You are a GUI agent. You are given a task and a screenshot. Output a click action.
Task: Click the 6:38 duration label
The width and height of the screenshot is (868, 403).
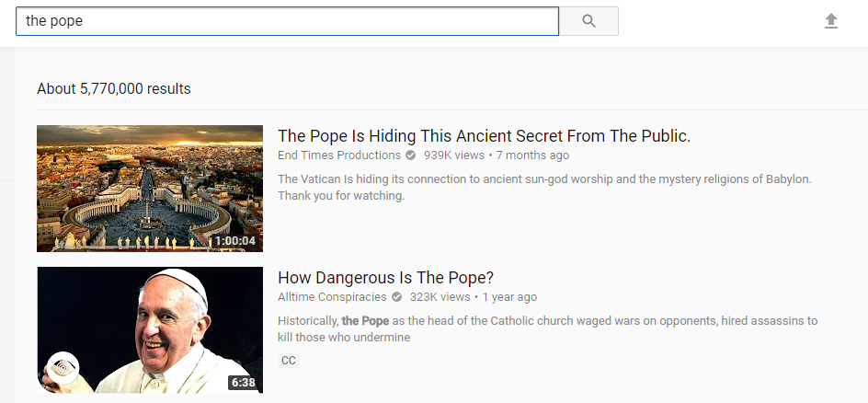click(244, 383)
